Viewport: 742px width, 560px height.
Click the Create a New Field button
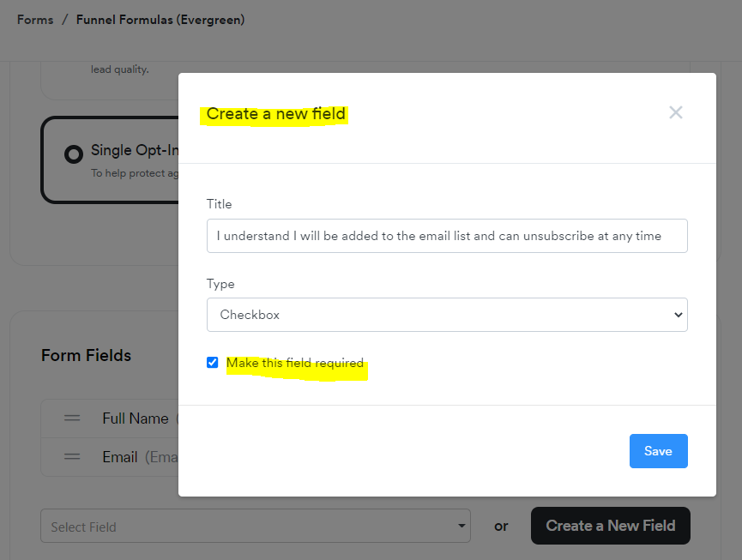tap(610, 526)
